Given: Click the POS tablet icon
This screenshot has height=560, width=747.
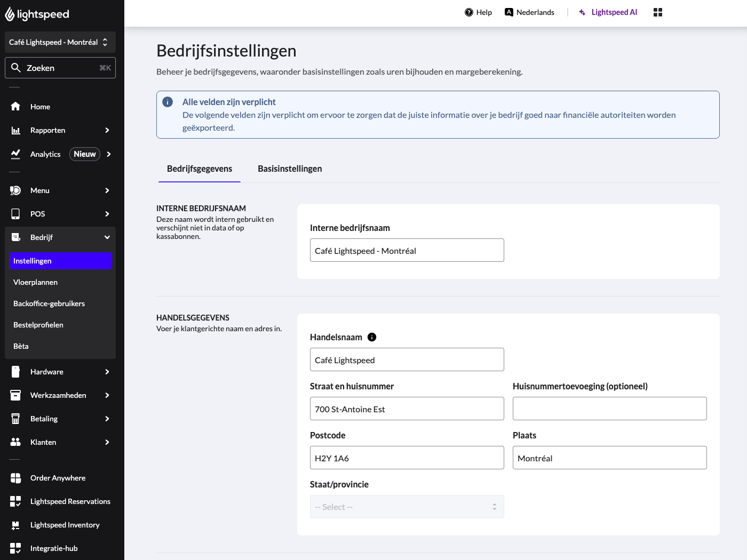Looking at the screenshot, I should (x=15, y=214).
